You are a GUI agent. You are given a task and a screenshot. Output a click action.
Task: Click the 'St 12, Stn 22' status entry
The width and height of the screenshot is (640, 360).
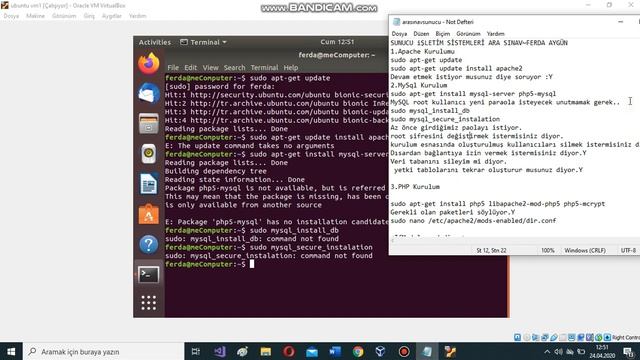point(491,250)
